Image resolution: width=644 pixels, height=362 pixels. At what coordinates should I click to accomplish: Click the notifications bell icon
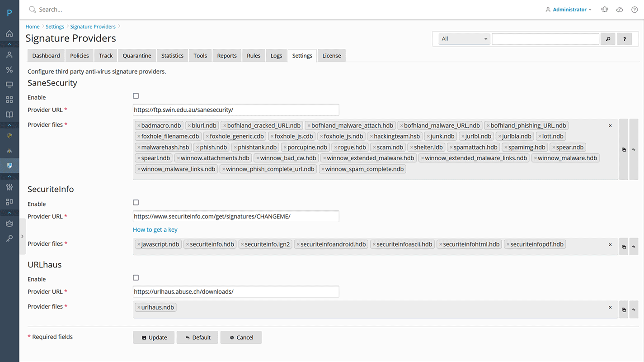pyautogui.click(x=604, y=10)
